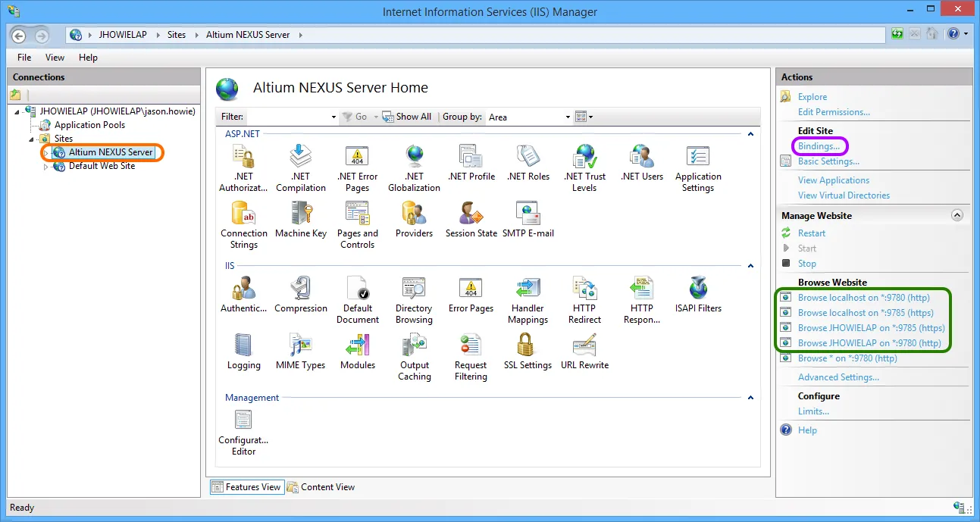This screenshot has height=522, width=980.
Task: Open the Logging feature
Action: click(x=243, y=352)
